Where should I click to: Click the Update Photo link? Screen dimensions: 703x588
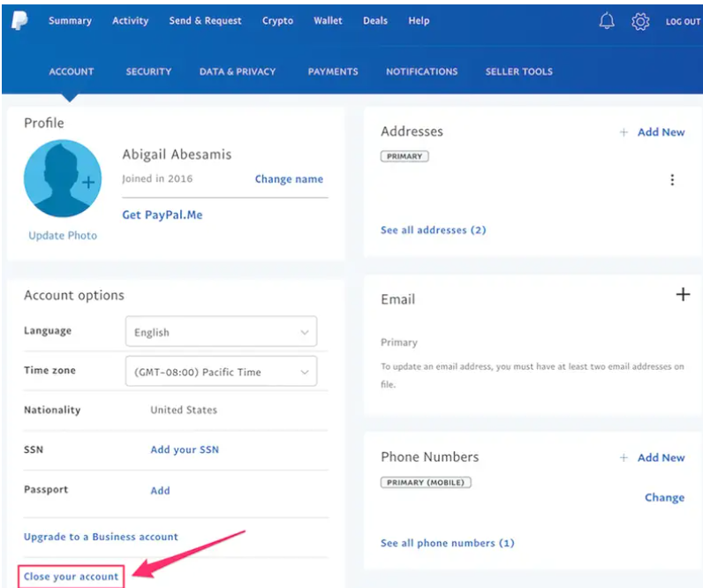63,236
